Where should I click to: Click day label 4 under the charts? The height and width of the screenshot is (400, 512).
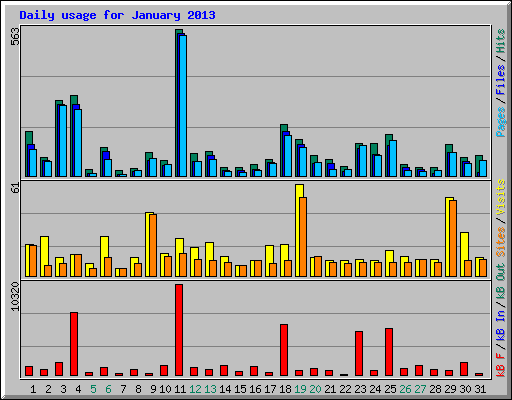[x=78, y=389]
